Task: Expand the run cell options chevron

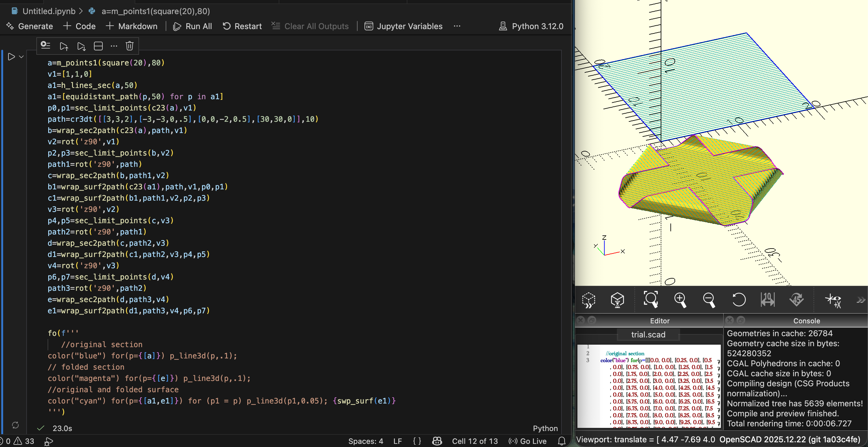Action: point(21,57)
